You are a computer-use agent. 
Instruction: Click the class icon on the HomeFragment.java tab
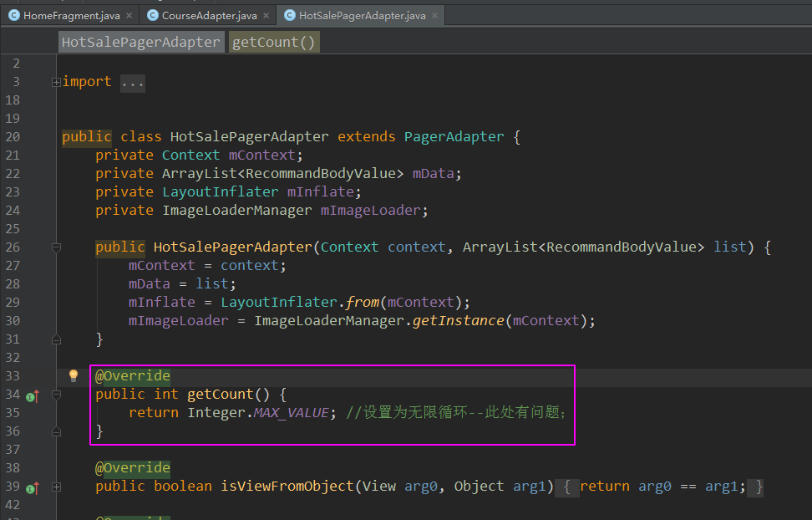point(14,15)
